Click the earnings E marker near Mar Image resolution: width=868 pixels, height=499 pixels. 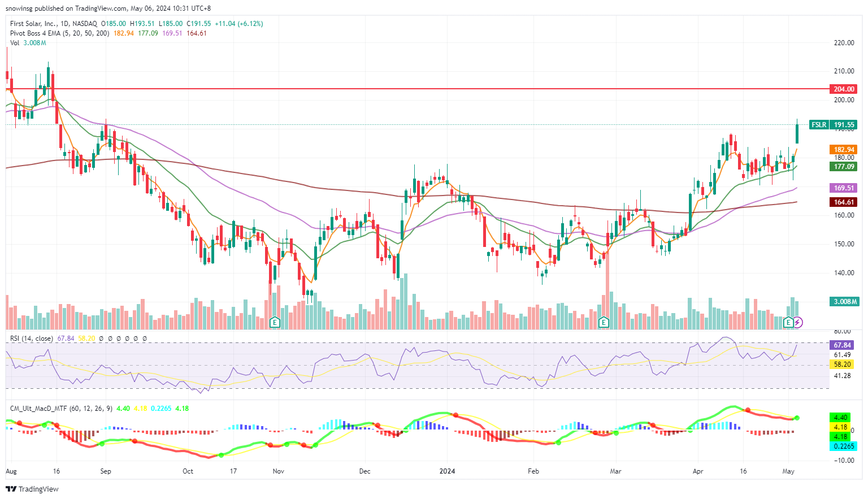(x=604, y=323)
